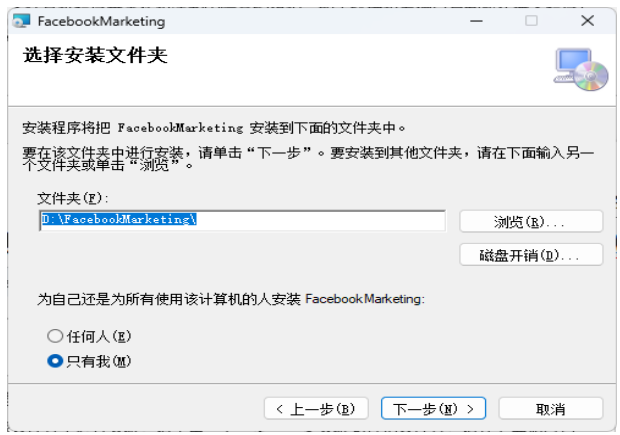Select the 只有我(M) radio button
Viewport: 620px width, 435px height.
(x=55, y=361)
